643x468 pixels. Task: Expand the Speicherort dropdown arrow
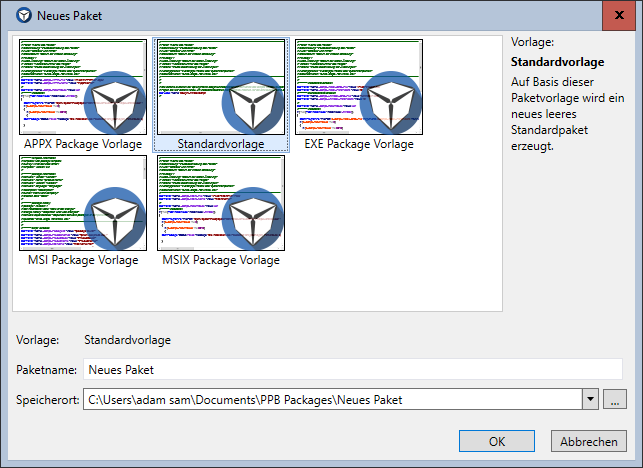pos(590,401)
